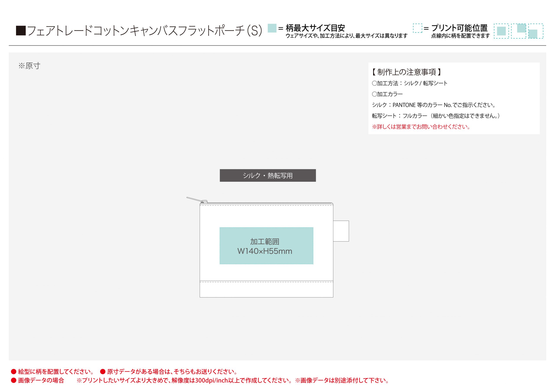This screenshot has width=555, height=392.
Task: Click 原寸データがある場合は、そちらもお送りください instruction
Action: pyautogui.click(x=172, y=371)
